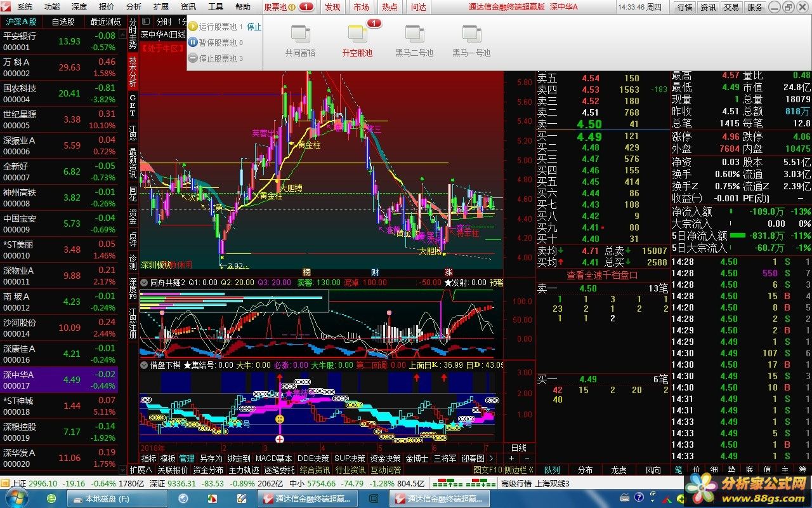The width and height of the screenshot is (812, 508).
Task: Click the 热点 toolbar button
Action: [x=390, y=7]
